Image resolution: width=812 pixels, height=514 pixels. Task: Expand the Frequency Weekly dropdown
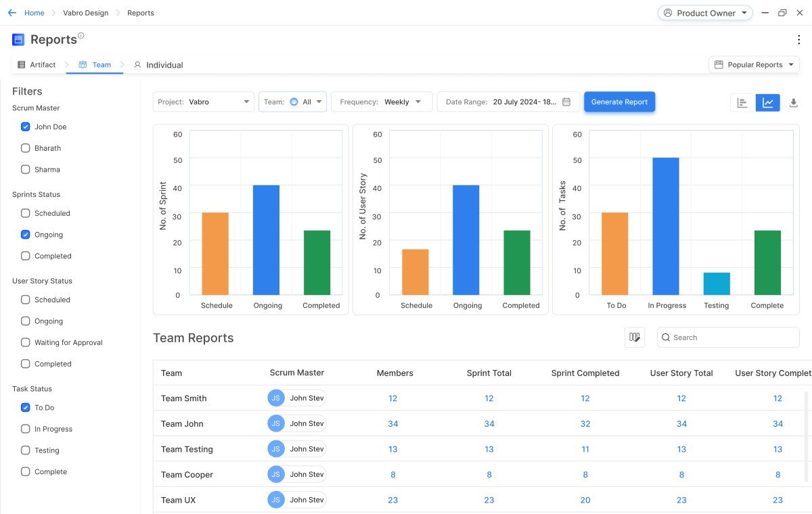coord(382,102)
